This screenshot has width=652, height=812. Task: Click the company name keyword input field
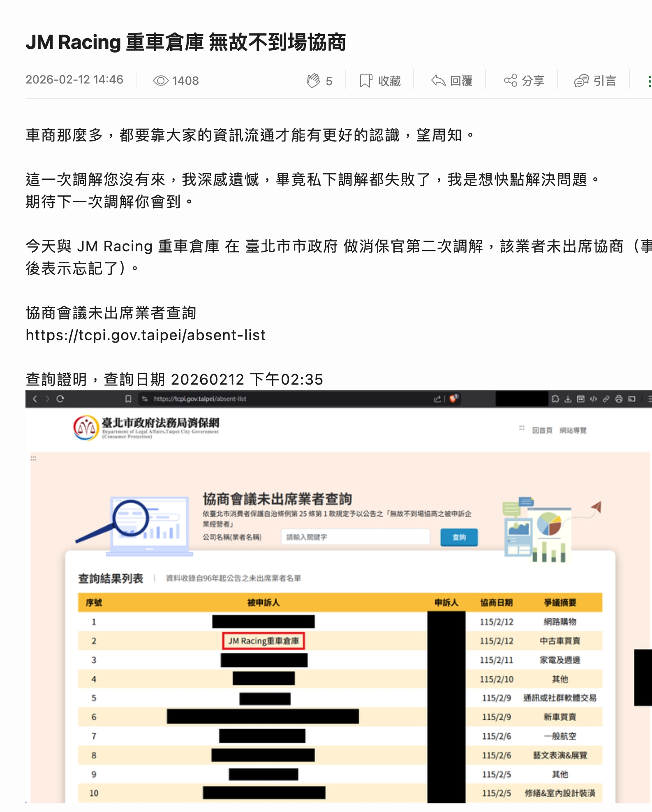click(355, 537)
